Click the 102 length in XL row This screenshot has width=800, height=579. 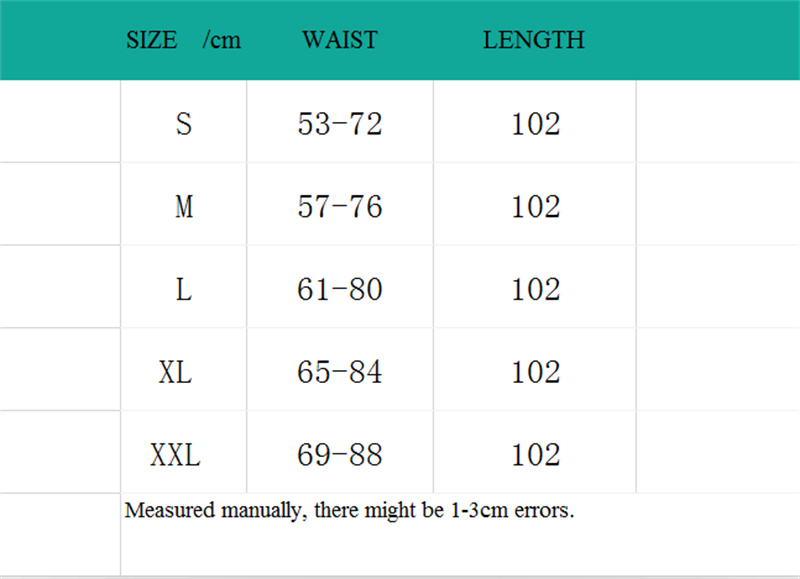point(535,373)
